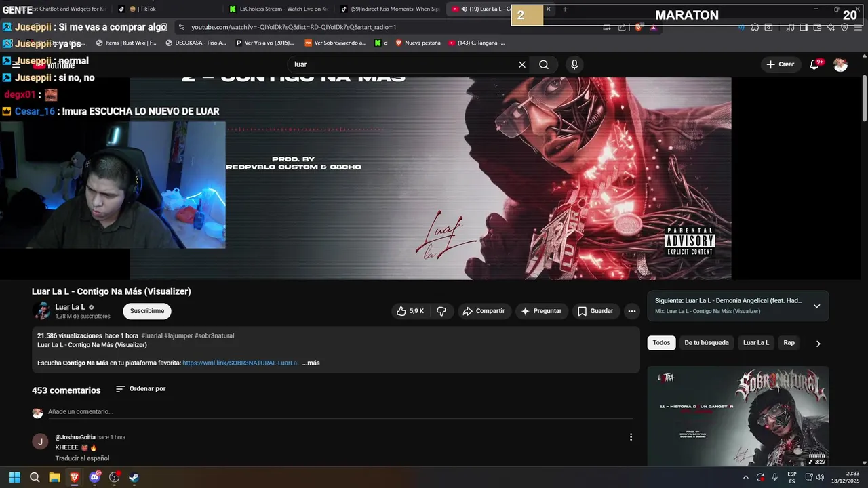Open the Brave wallet icon

(x=817, y=27)
